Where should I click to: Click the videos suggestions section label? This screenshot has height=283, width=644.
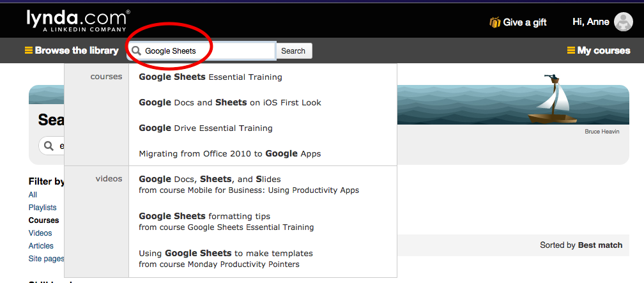point(109,179)
